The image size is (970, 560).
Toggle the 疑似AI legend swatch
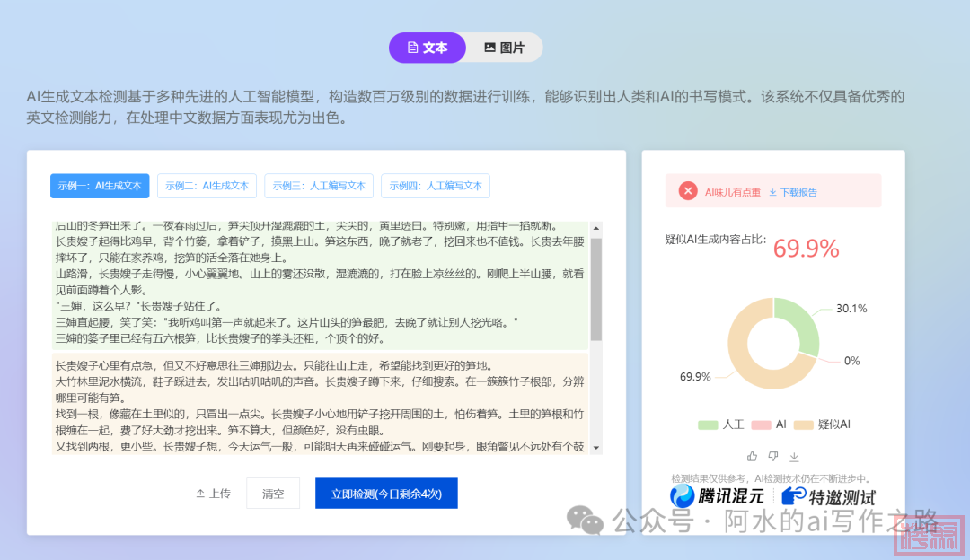pos(802,424)
